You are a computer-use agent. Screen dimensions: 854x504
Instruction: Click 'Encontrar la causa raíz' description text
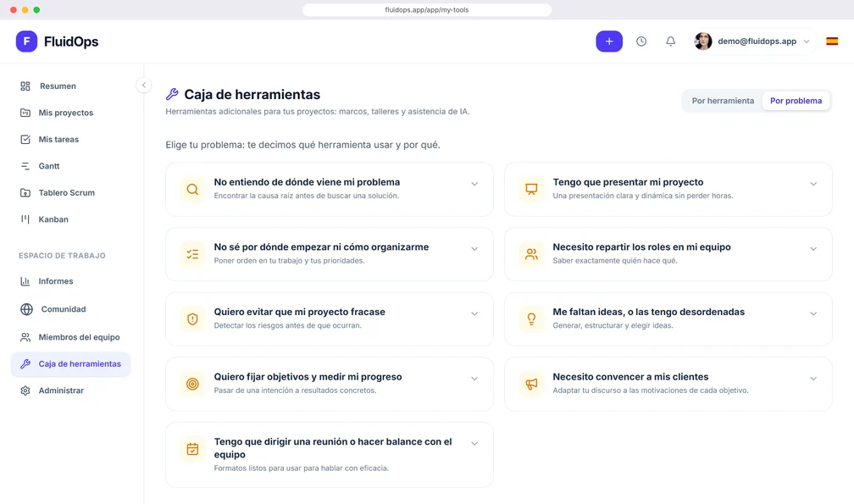(306, 196)
